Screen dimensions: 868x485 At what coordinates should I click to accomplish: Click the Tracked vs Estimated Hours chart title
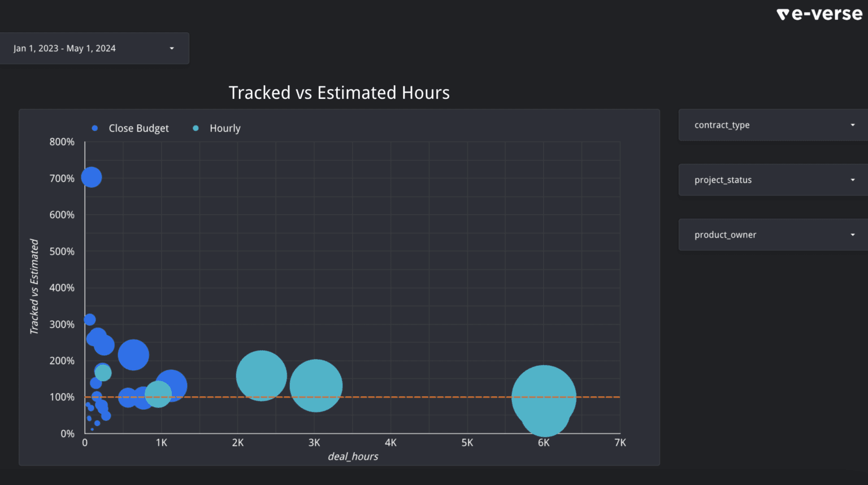[339, 93]
